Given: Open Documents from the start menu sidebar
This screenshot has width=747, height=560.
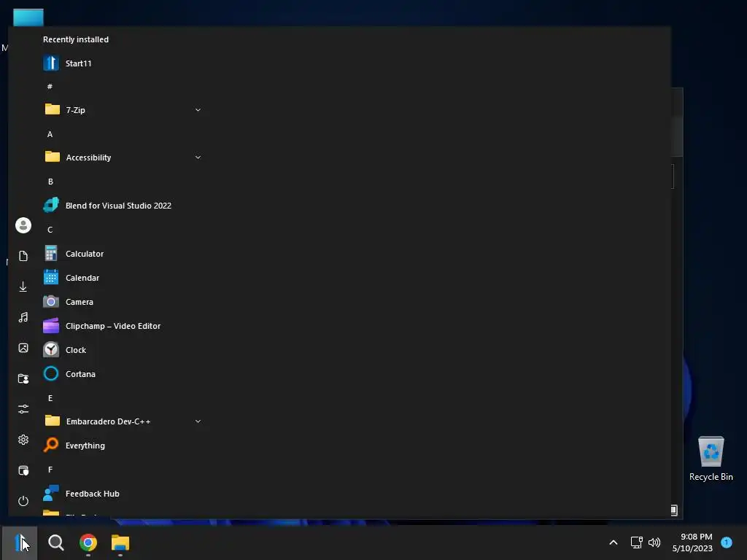Looking at the screenshot, I should tap(23, 256).
